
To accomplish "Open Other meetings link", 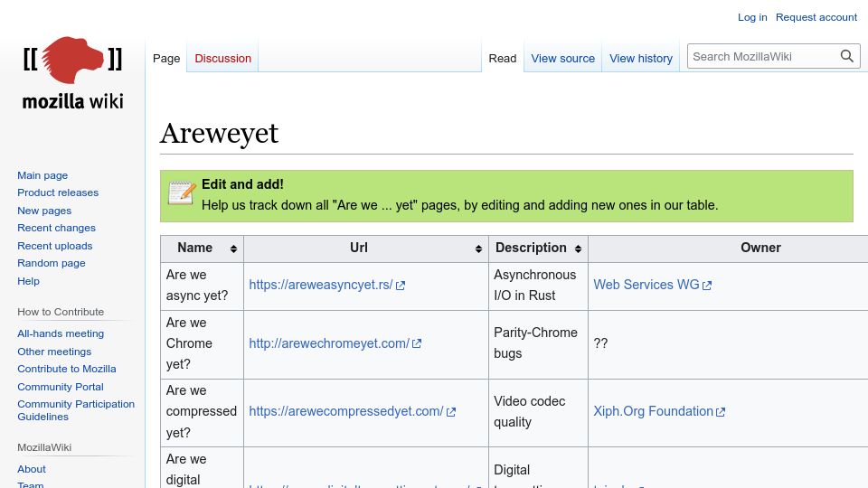I will [x=54, y=352].
